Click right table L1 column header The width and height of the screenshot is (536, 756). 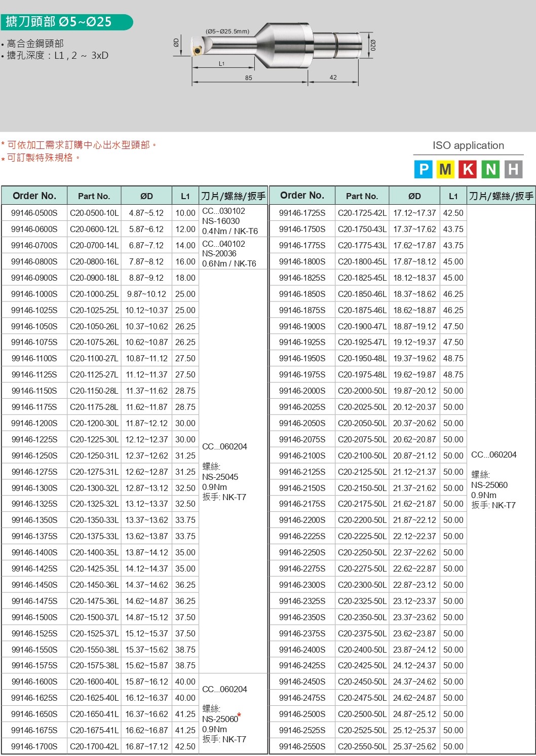pyautogui.click(x=453, y=196)
